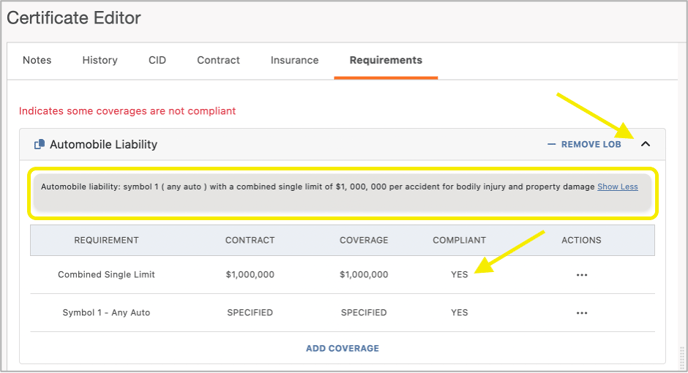Click the Combined Single Limit requirement row
Image resolution: width=688 pixels, height=373 pixels.
tap(342, 275)
